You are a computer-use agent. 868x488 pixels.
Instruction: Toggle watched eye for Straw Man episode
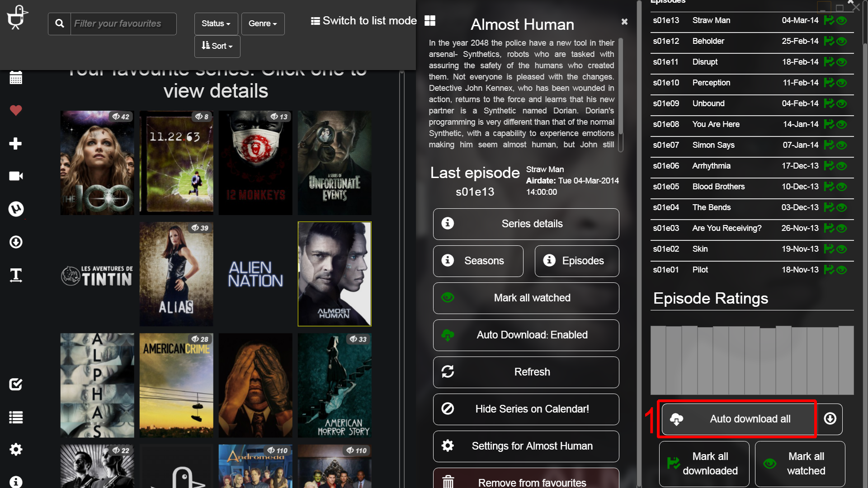tap(842, 20)
